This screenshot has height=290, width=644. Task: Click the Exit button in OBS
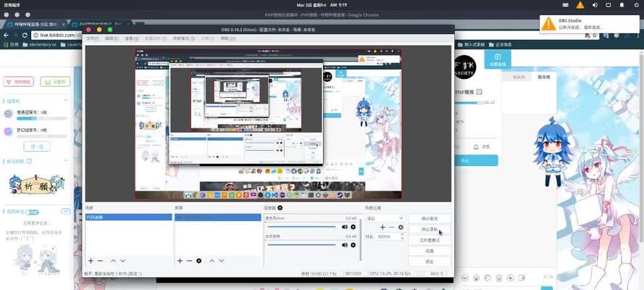tap(430, 261)
